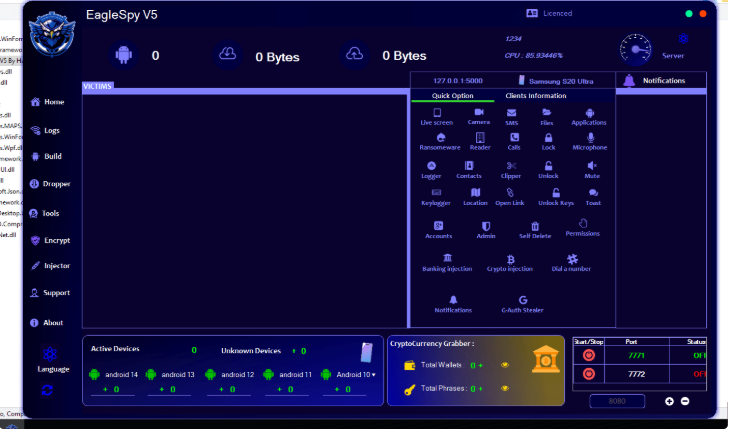The image size is (729, 431).
Task: Toggle Start/Stop for port 7771
Action: pyautogui.click(x=589, y=355)
